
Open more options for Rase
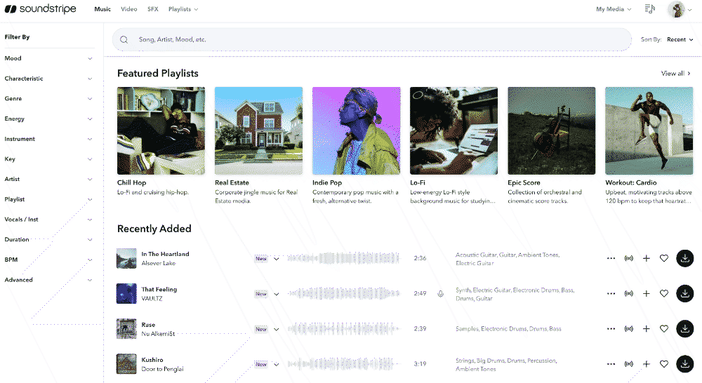click(x=611, y=328)
